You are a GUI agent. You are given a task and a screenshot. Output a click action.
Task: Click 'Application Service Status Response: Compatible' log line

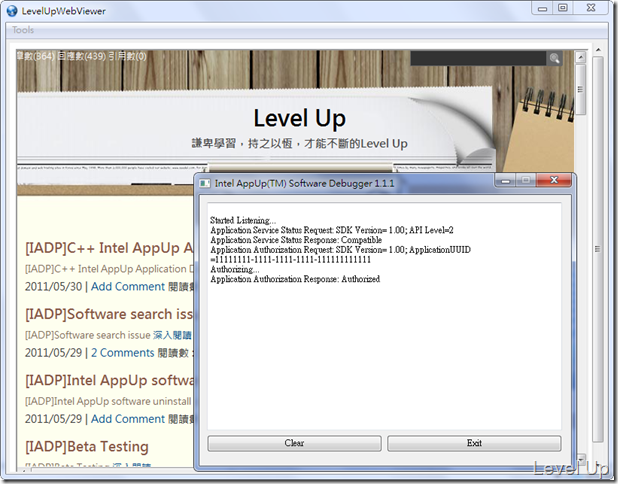tap(296, 240)
